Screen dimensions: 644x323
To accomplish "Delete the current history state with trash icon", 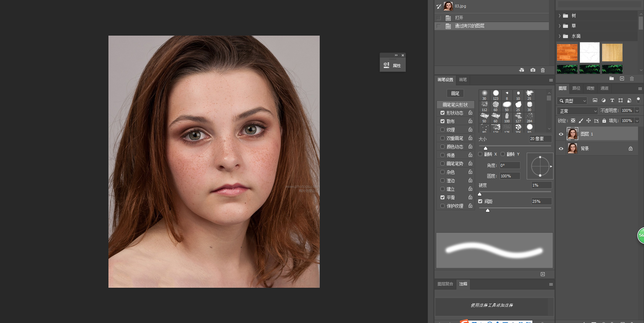I will pyautogui.click(x=543, y=70).
